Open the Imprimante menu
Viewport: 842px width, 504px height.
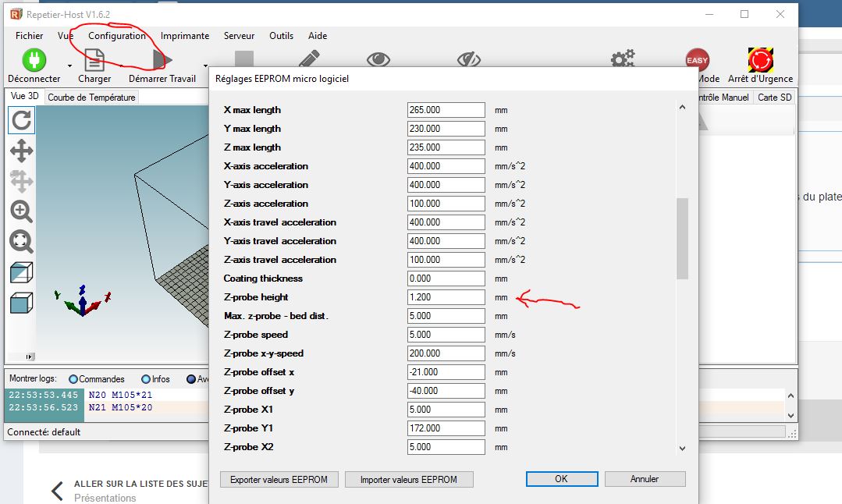(185, 35)
